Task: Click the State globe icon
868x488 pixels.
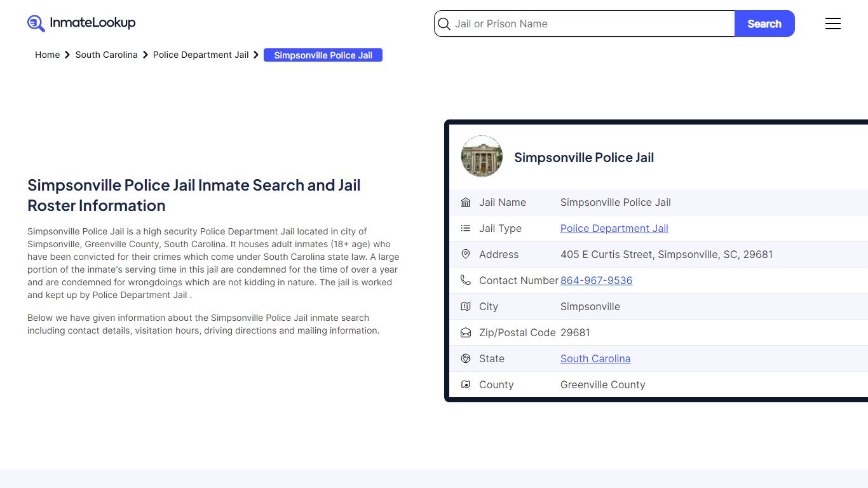Action: [x=466, y=358]
